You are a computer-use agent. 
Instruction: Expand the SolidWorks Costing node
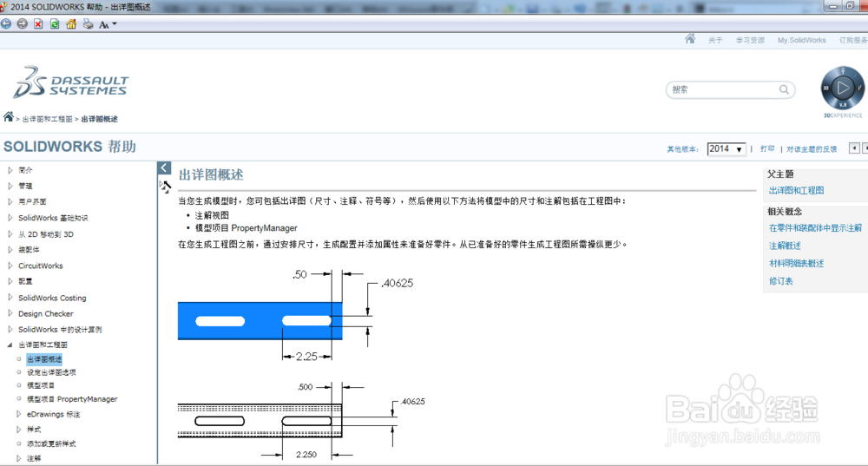coord(10,297)
